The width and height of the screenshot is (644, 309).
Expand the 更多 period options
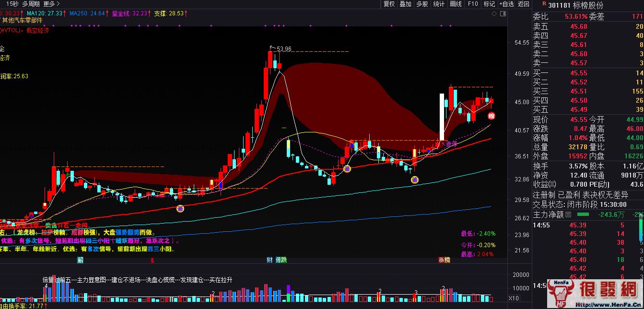coord(51,4)
